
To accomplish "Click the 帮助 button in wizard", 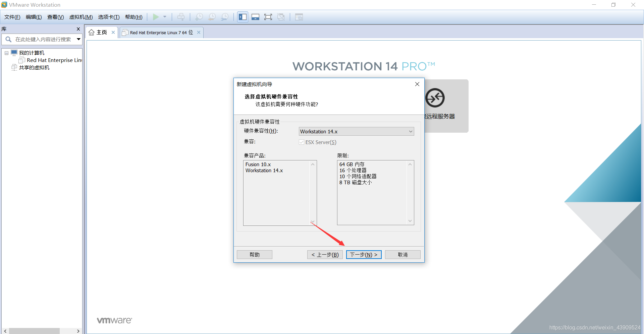I will coord(255,255).
